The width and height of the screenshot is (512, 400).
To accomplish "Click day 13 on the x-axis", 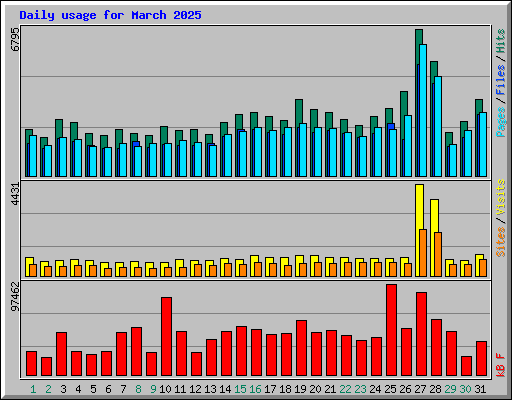I will [210, 389].
